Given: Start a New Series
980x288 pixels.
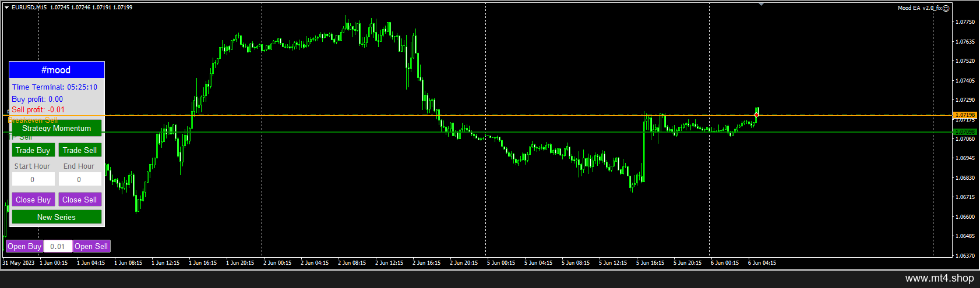Looking at the screenshot, I should tap(57, 217).
